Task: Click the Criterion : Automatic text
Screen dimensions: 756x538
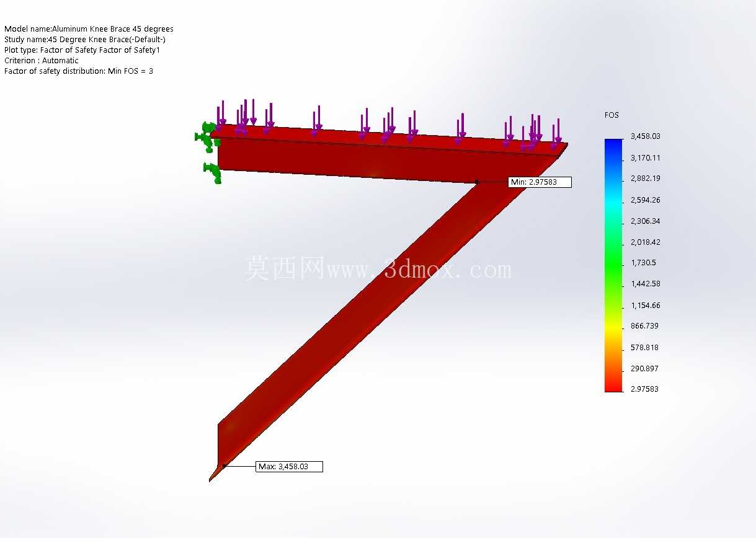Action: [x=41, y=61]
